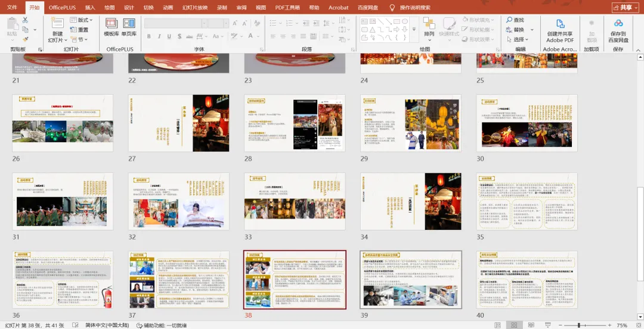644x329 pixels.
Task: Click the Copy icon in clipboard group
Action: pos(25,30)
